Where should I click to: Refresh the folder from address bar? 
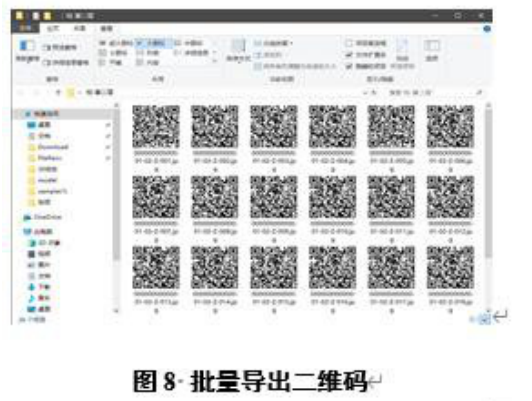(x=373, y=92)
